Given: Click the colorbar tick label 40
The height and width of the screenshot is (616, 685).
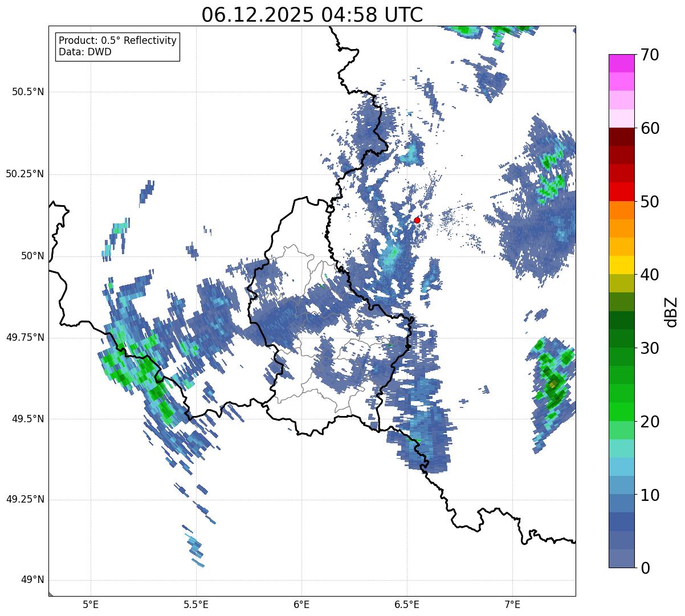Looking at the screenshot, I should point(649,275).
